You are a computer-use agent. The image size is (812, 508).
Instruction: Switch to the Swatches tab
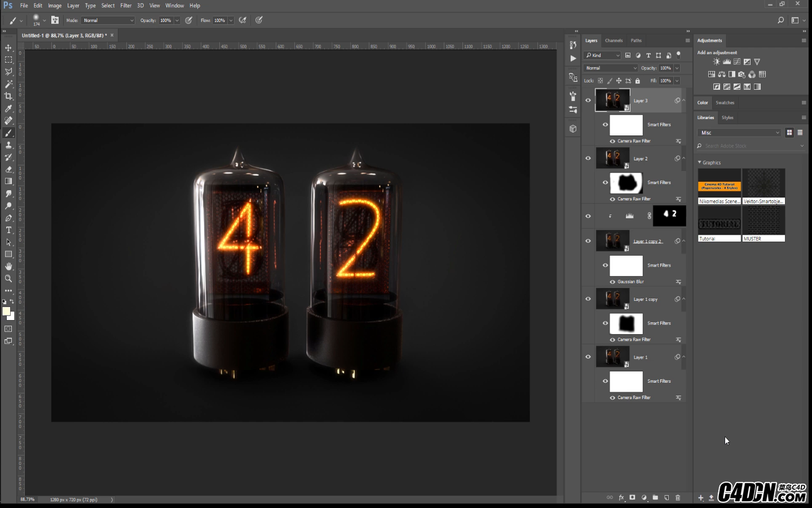[x=725, y=103]
